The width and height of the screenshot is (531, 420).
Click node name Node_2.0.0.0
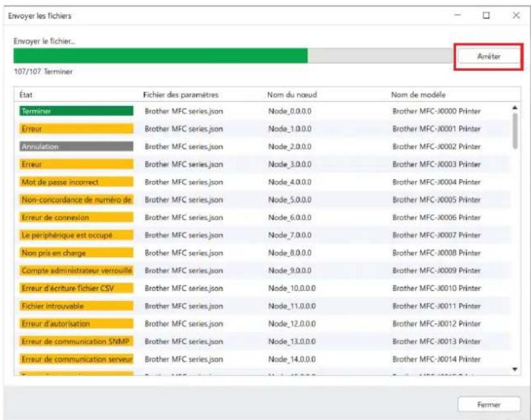290,147
